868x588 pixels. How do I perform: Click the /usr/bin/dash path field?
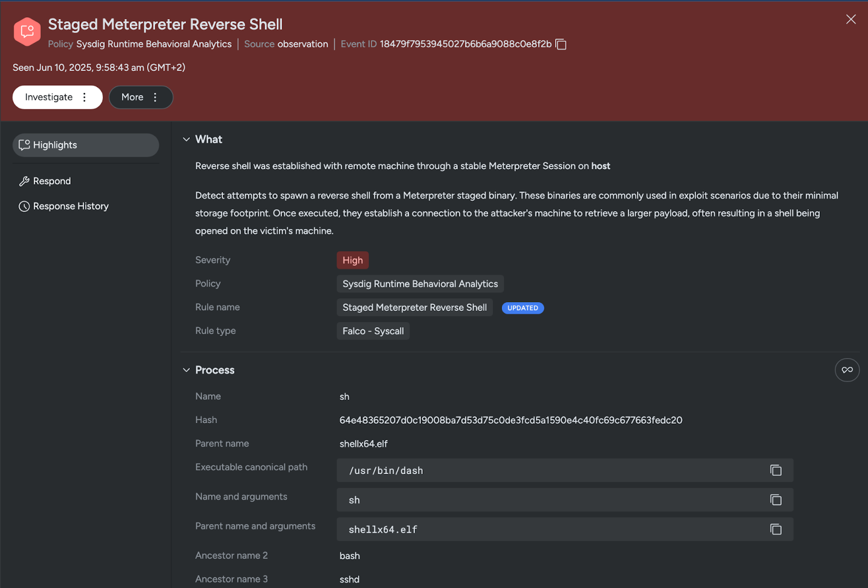[565, 470]
